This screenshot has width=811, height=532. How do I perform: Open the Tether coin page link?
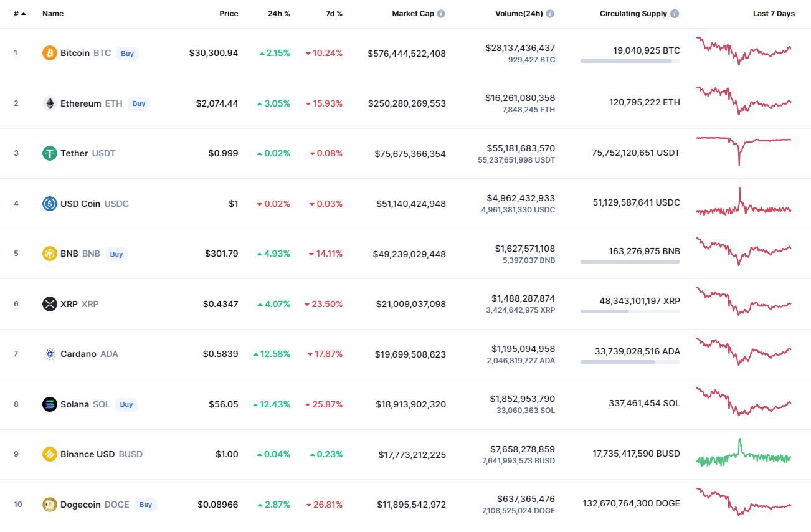[x=74, y=153]
